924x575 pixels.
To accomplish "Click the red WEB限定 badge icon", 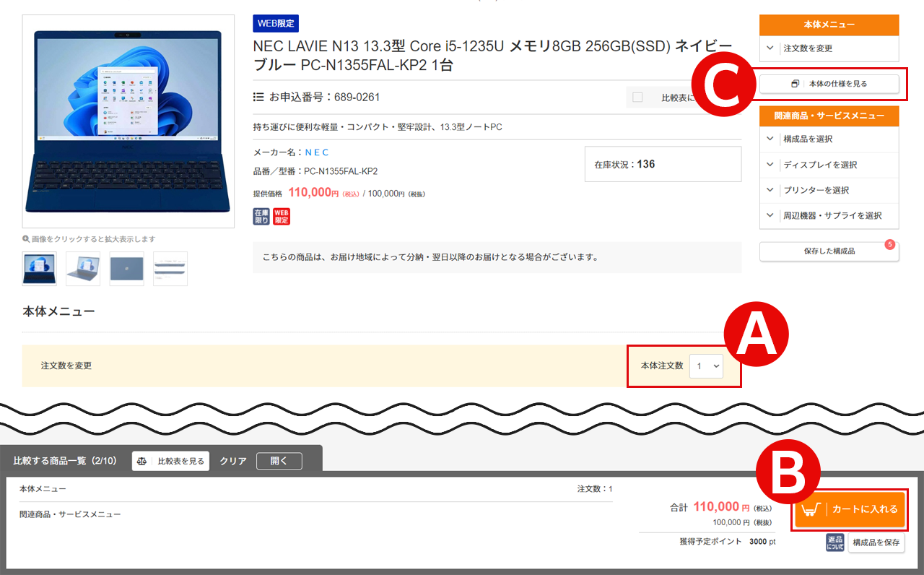I will [282, 216].
